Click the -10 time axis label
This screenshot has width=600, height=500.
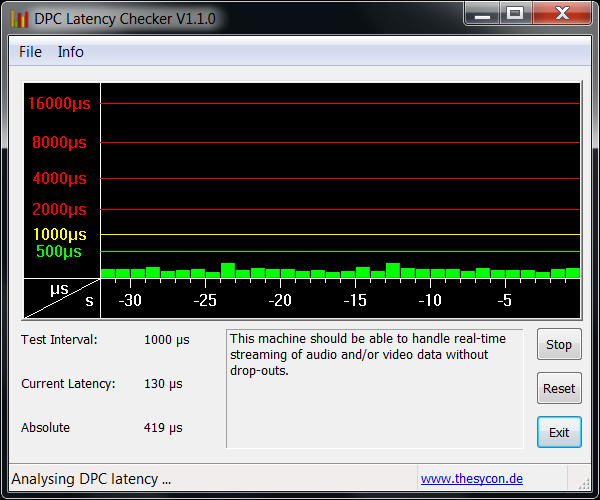click(430, 300)
